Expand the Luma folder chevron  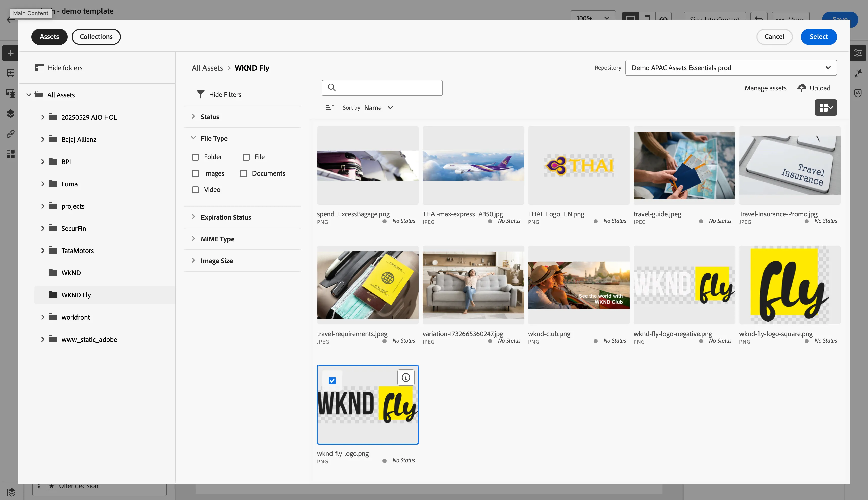pyautogui.click(x=43, y=184)
